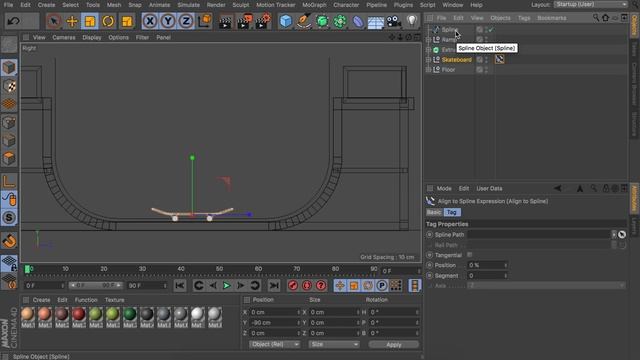Toggle Skateboard layer visibility checkbox
The width and height of the screenshot is (640, 360).
coord(480,60)
